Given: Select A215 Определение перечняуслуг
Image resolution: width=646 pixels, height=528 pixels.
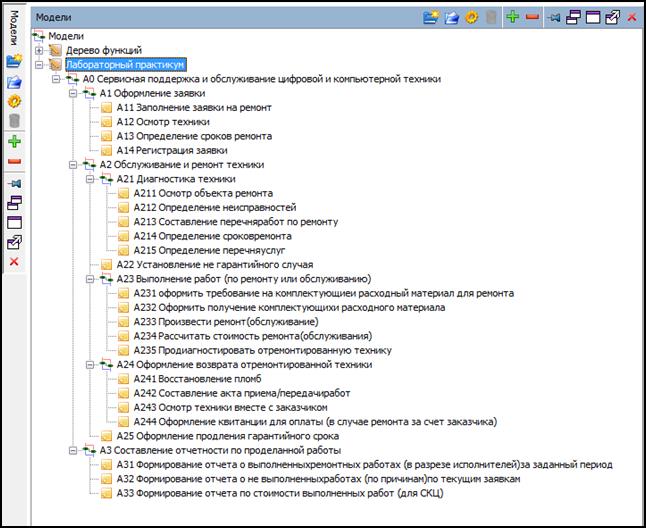Looking at the screenshot, I should (209, 250).
